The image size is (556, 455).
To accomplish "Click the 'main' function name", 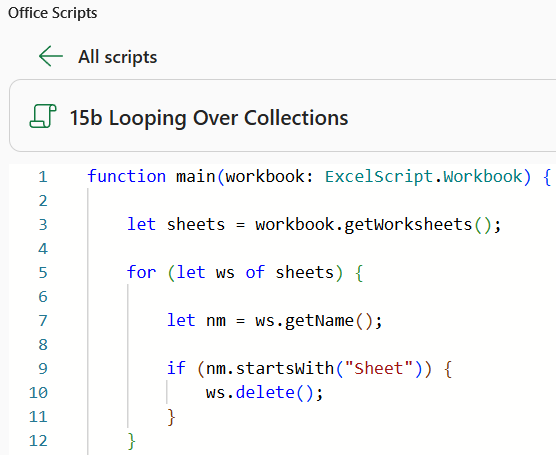I will coord(196,176).
